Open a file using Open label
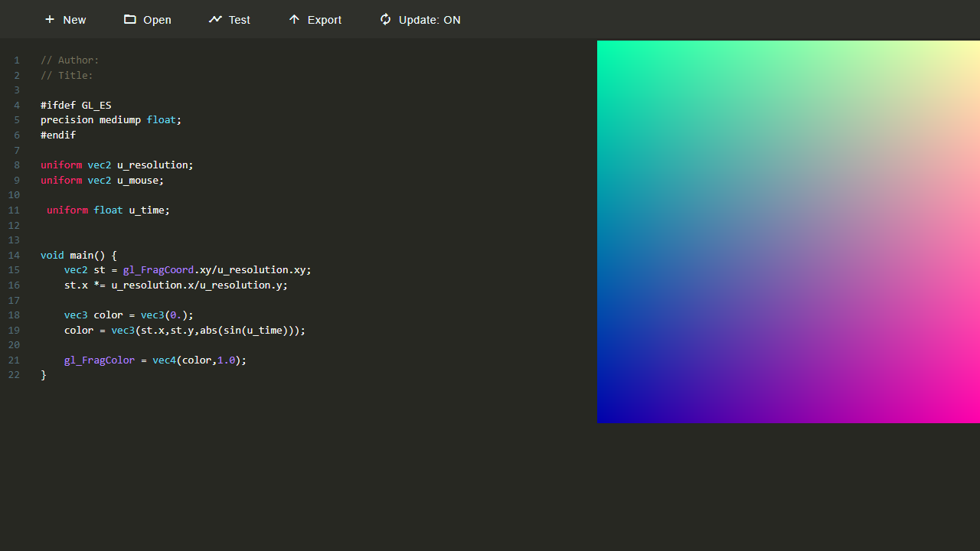The image size is (980, 551). [158, 20]
